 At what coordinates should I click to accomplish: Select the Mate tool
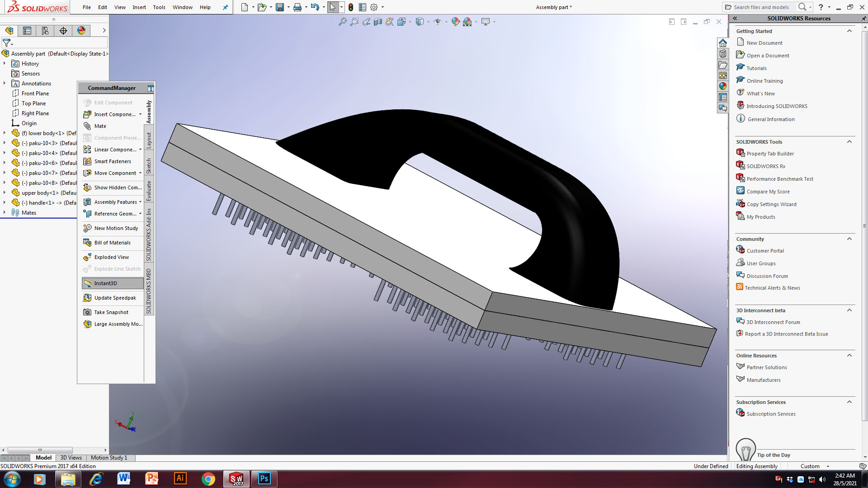[100, 126]
